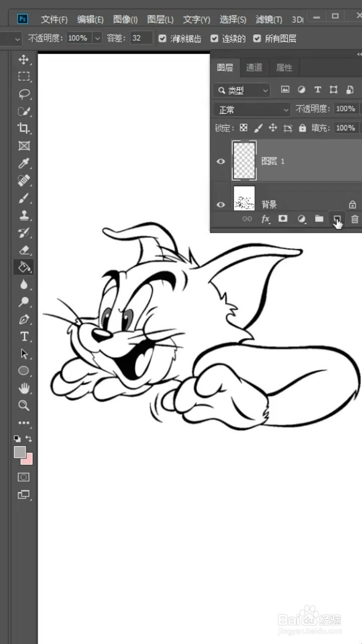Reset default foreground and background colors

point(17,439)
